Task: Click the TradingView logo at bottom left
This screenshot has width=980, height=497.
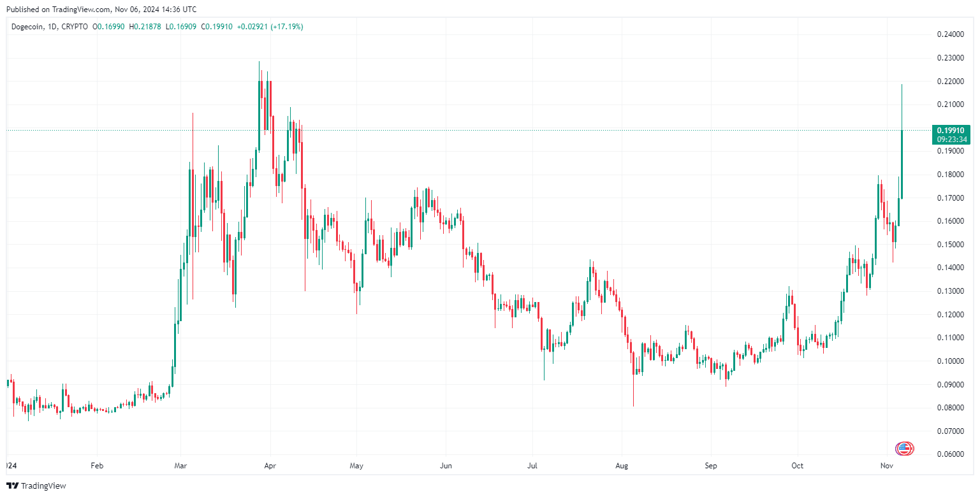Action: (36, 486)
